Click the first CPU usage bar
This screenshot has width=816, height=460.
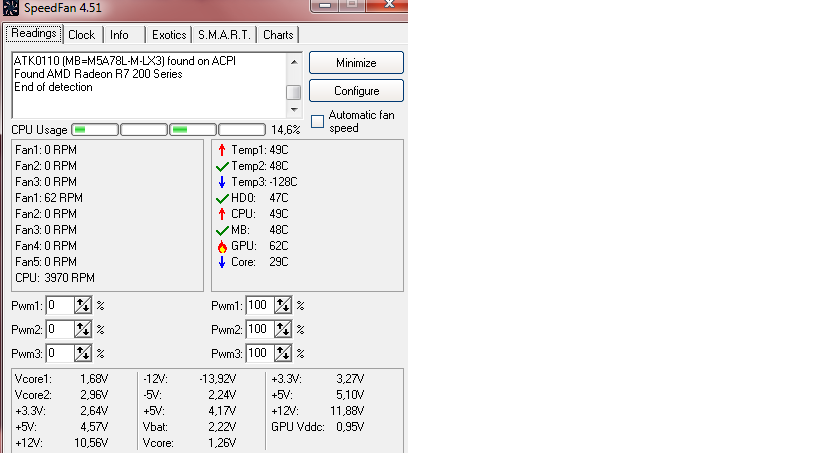[x=95, y=130]
